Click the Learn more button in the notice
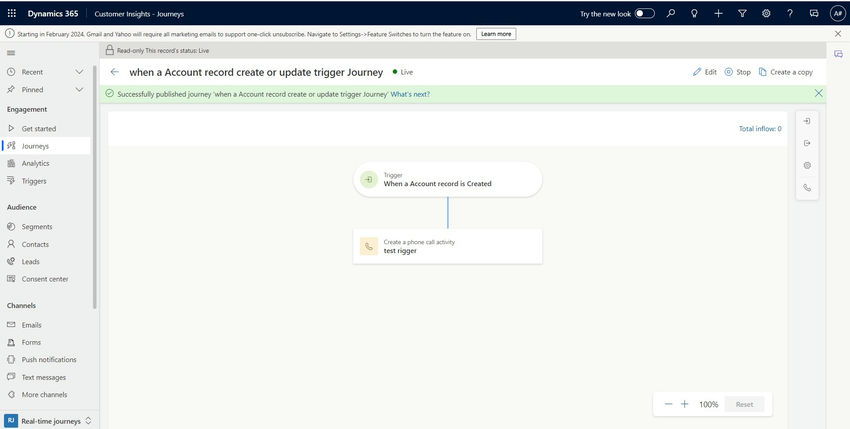 tap(496, 34)
